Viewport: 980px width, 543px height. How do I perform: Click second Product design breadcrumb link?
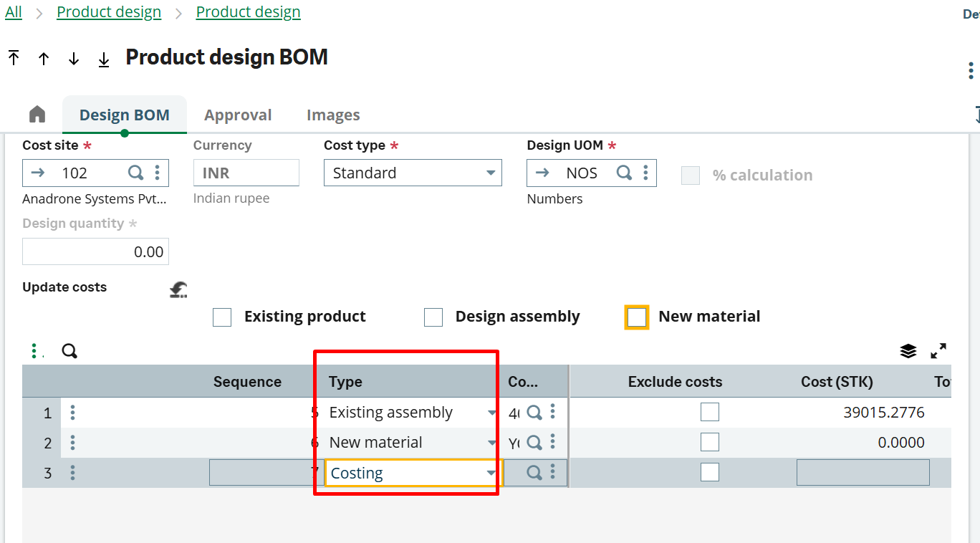tap(249, 12)
